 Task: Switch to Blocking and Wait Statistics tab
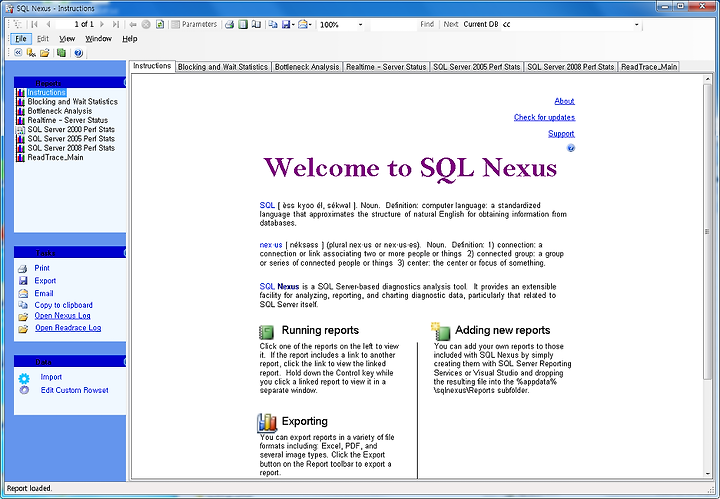click(x=223, y=67)
